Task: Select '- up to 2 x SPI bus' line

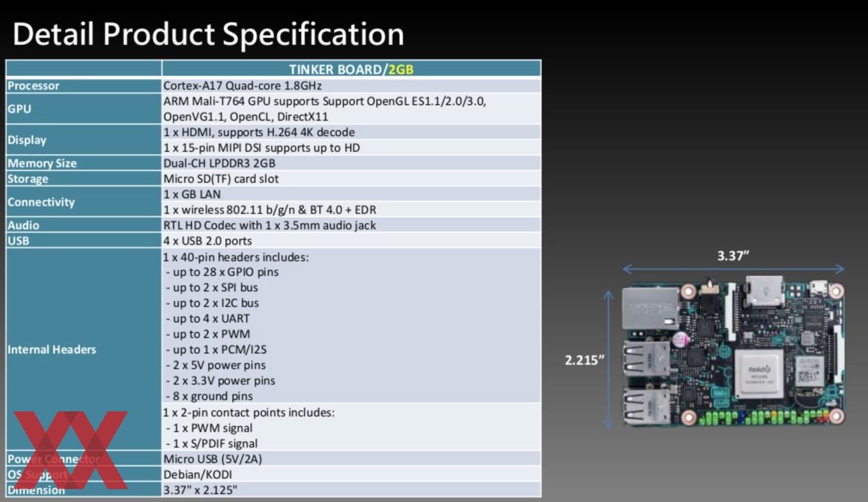Action: (x=212, y=287)
